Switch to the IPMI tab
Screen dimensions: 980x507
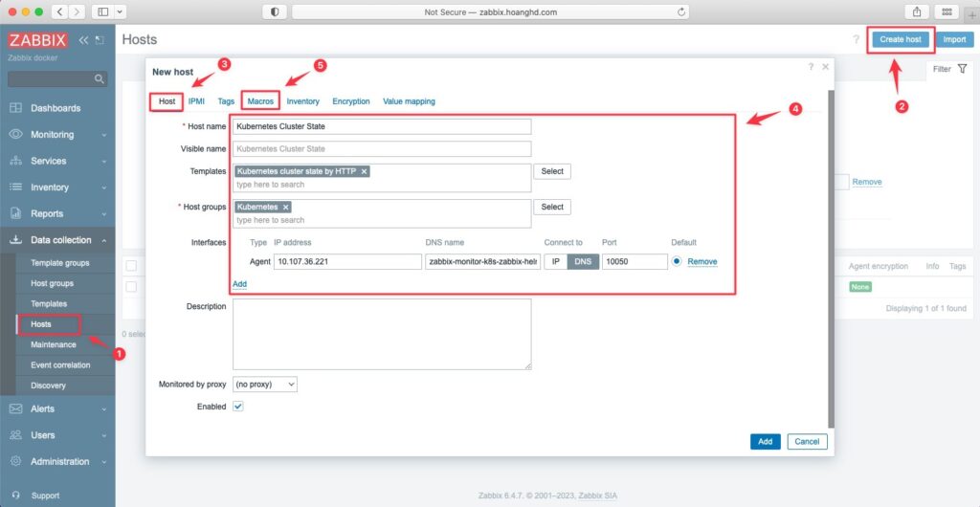click(196, 101)
